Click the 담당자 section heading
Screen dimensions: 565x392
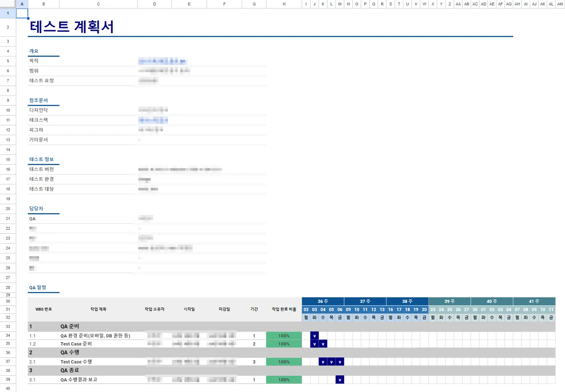pyautogui.click(x=36, y=208)
